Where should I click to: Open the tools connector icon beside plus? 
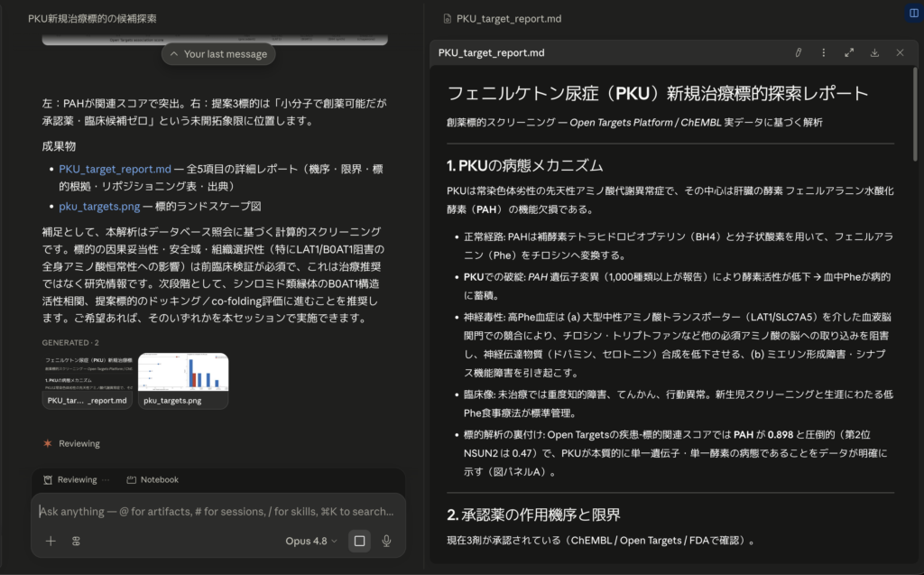[x=76, y=541]
